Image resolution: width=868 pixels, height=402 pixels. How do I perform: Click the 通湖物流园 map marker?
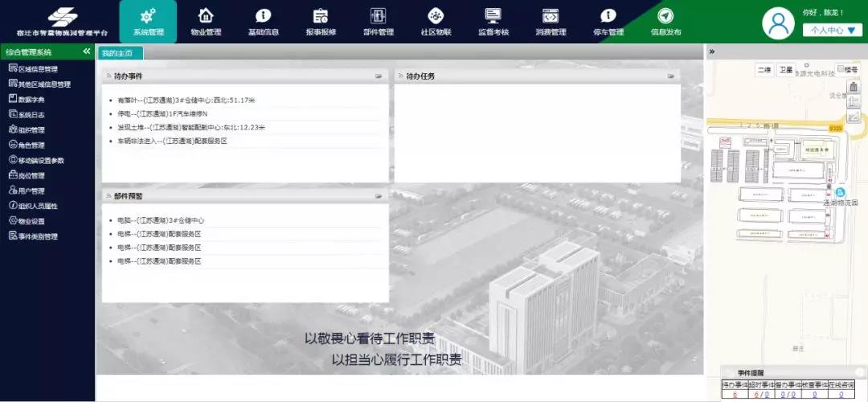tap(841, 193)
